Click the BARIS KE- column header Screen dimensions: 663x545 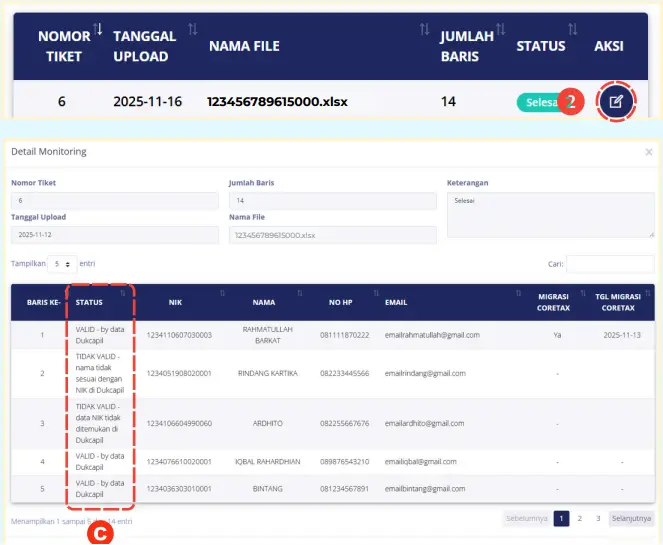point(44,302)
